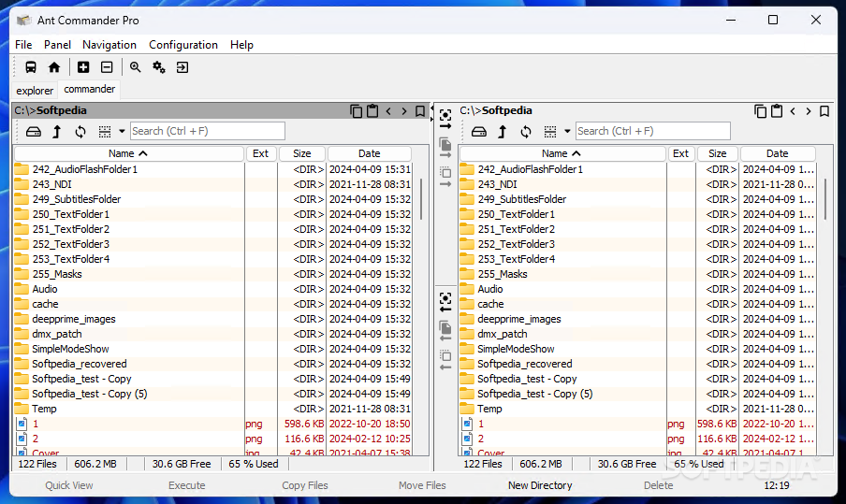Switch to the commander tab
Screen dimensions: 846x504
click(x=90, y=89)
